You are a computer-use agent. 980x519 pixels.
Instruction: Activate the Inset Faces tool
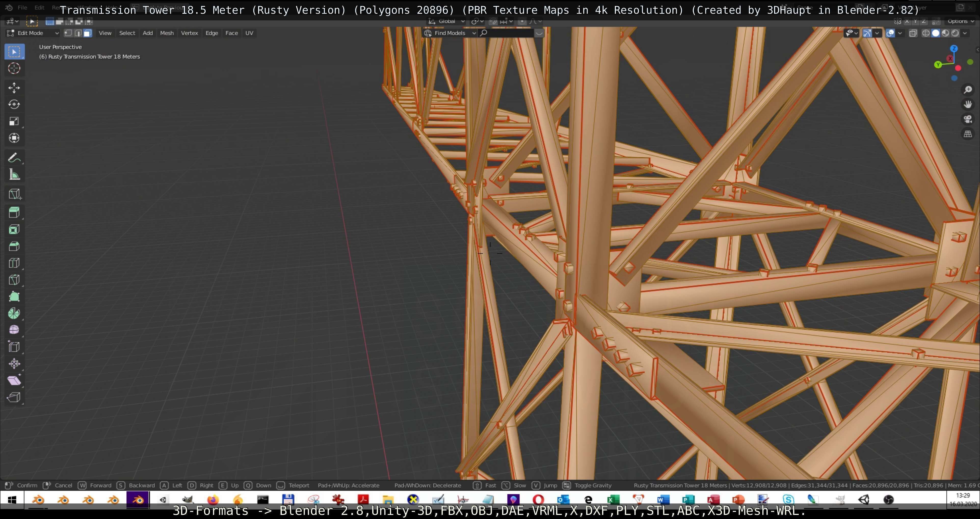click(15, 229)
